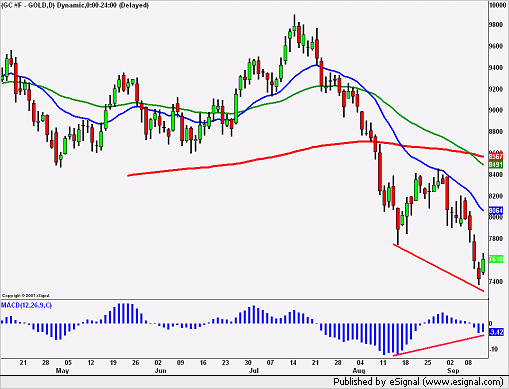The height and width of the screenshot is (389, 509).
Task: Select the red 8567 moving average price tag
Action: coord(496,157)
